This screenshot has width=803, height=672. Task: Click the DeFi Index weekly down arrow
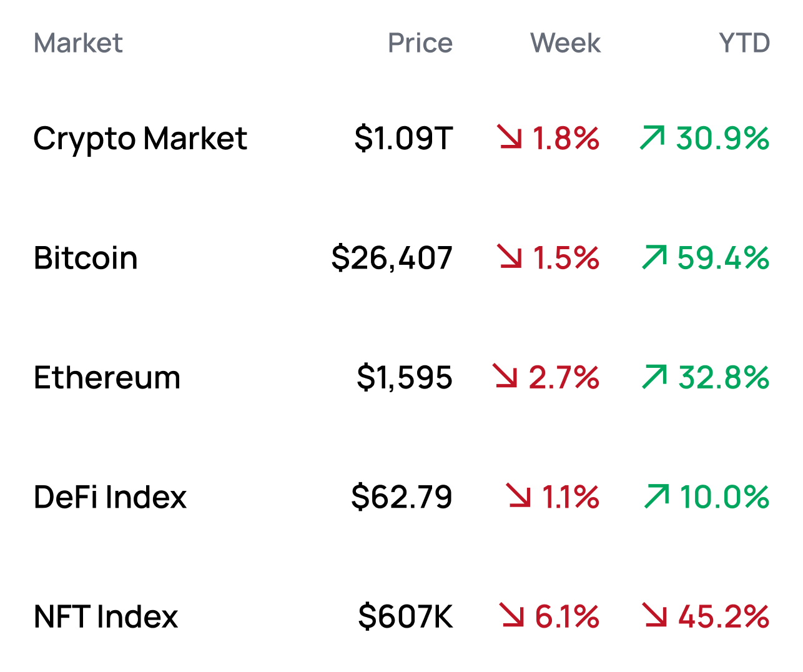pos(519,495)
